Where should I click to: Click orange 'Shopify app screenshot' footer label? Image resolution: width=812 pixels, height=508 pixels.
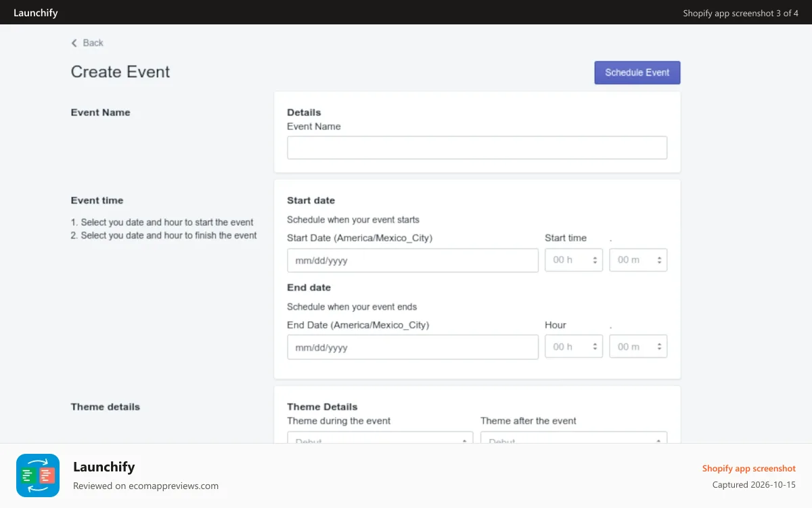click(x=749, y=468)
